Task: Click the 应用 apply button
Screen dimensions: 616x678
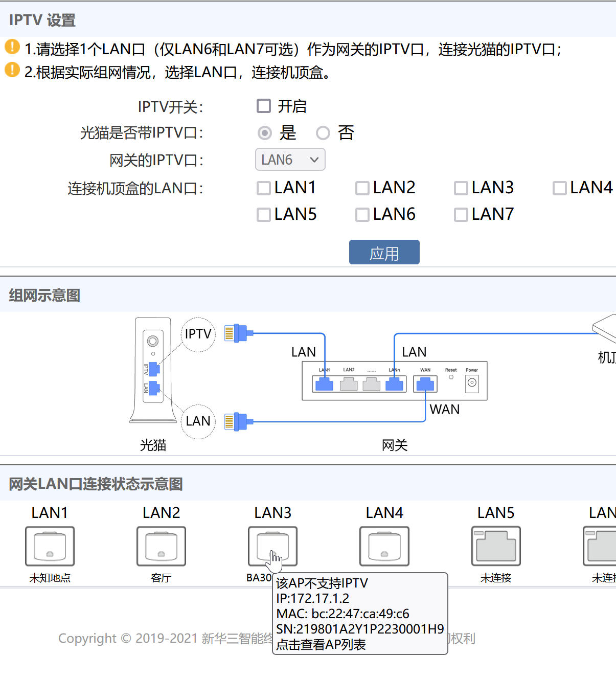Action: (x=384, y=252)
